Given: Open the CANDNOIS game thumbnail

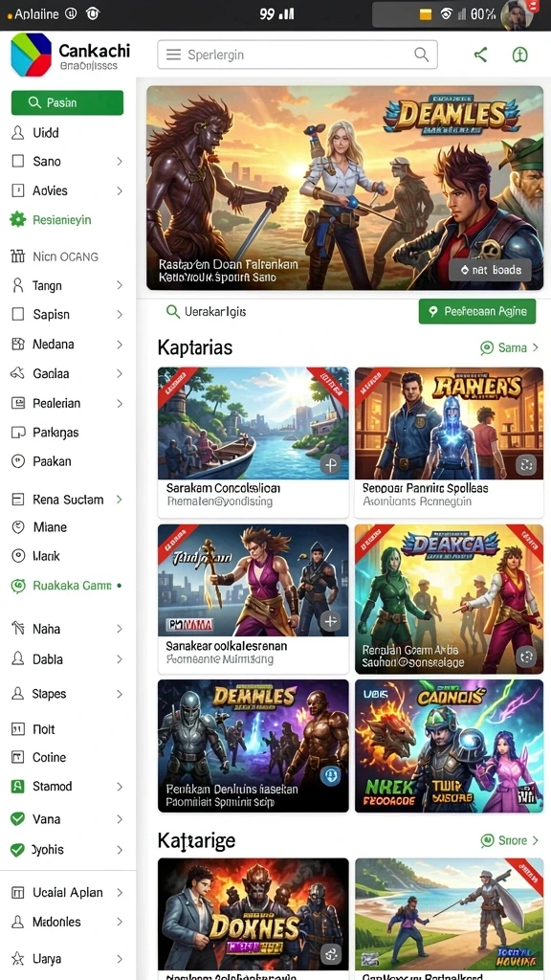Looking at the screenshot, I should pyautogui.click(x=450, y=746).
